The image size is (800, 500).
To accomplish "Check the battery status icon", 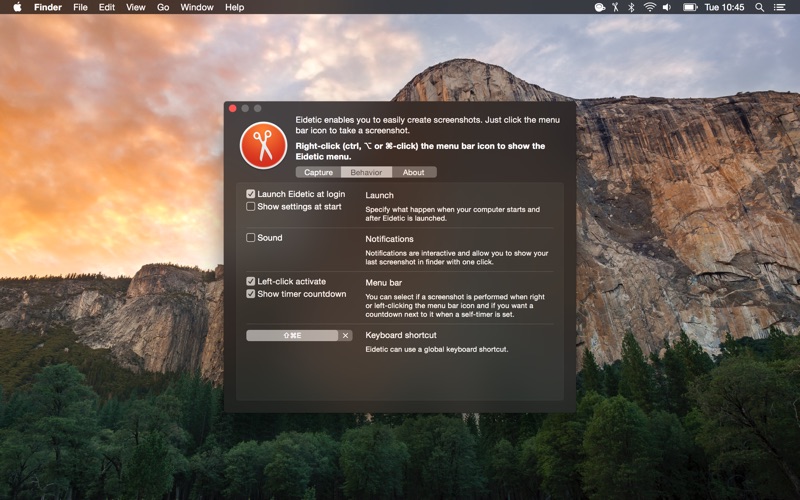I will [690, 7].
